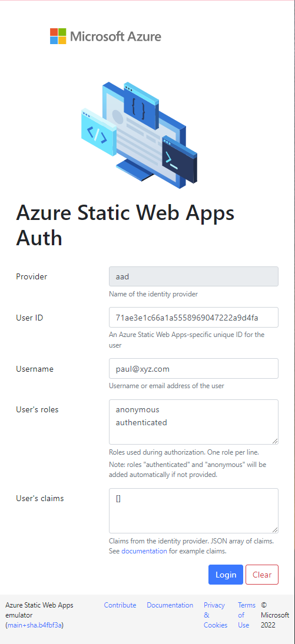Open the Privacy & Cookies link
Screen dimensions: 295x644
[215, 615]
